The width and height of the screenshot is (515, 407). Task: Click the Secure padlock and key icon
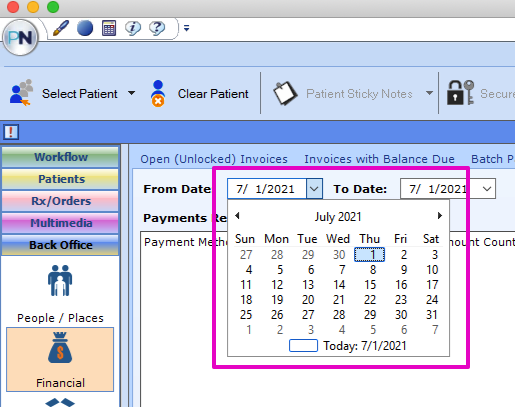(460, 93)
